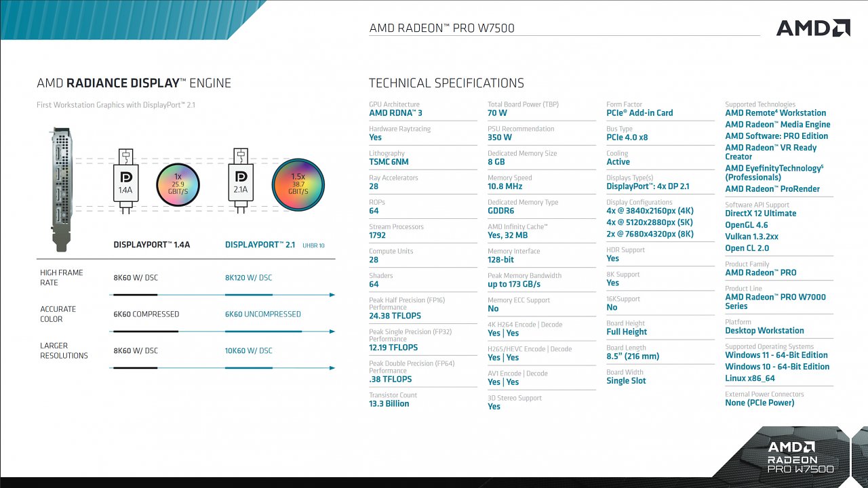
Task: Click the 6K60 COMPRESSED value
Action: click(x=146, y=314)
